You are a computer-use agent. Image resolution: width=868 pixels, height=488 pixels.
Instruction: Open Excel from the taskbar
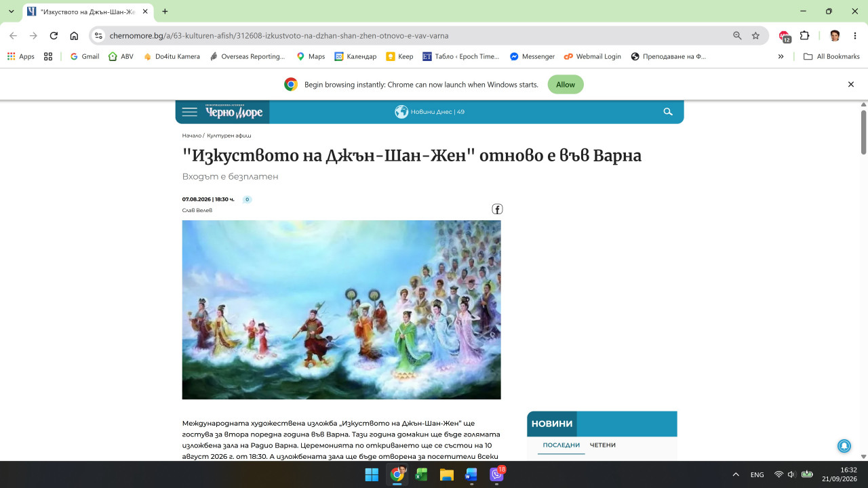(421, 474)
